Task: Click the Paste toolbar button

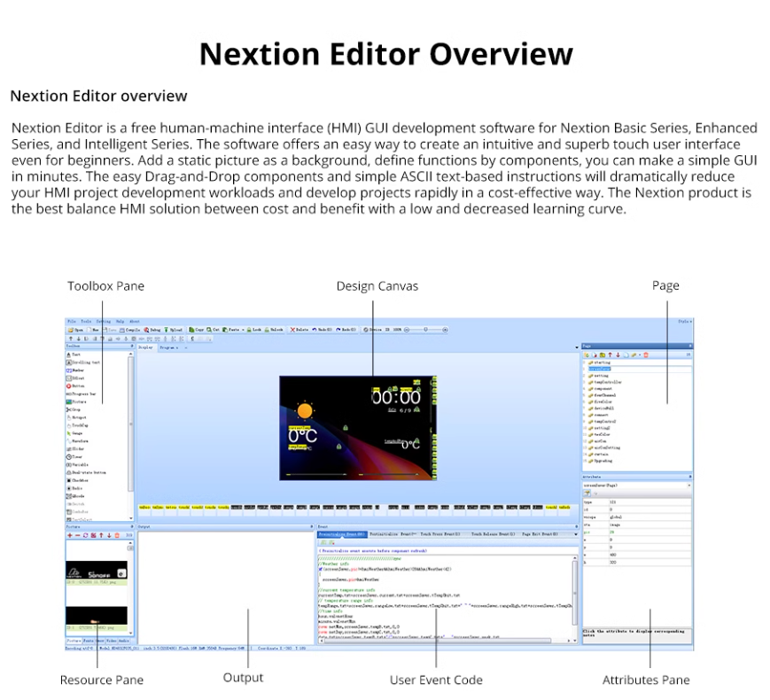Action: 230,330
